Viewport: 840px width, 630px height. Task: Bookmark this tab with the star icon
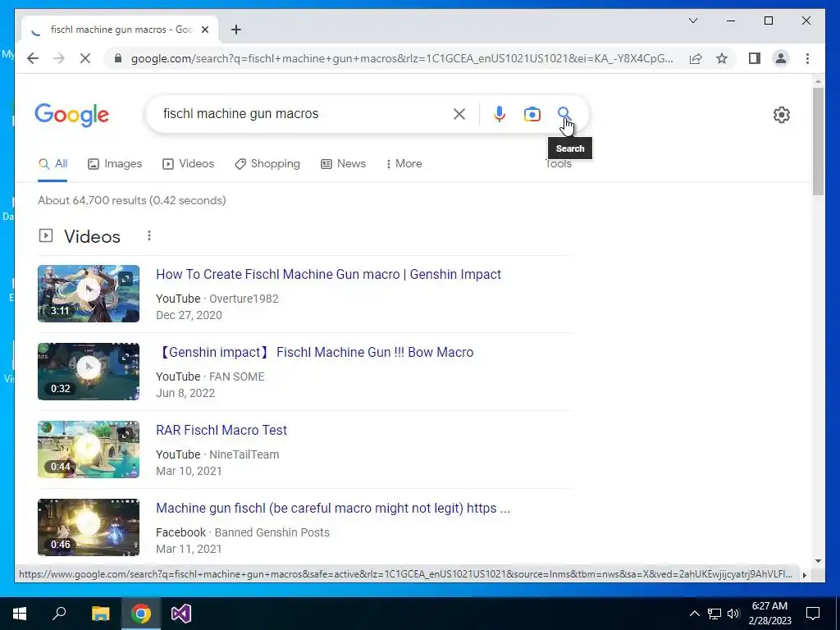tap(722, 58)
